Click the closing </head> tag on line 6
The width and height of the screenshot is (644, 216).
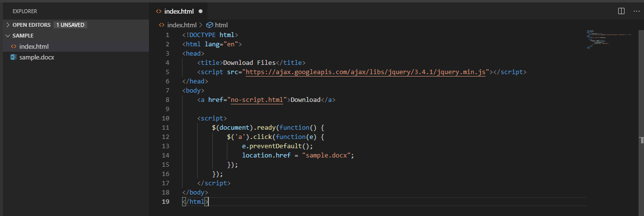pyautogui.click(x=195, y=81)
